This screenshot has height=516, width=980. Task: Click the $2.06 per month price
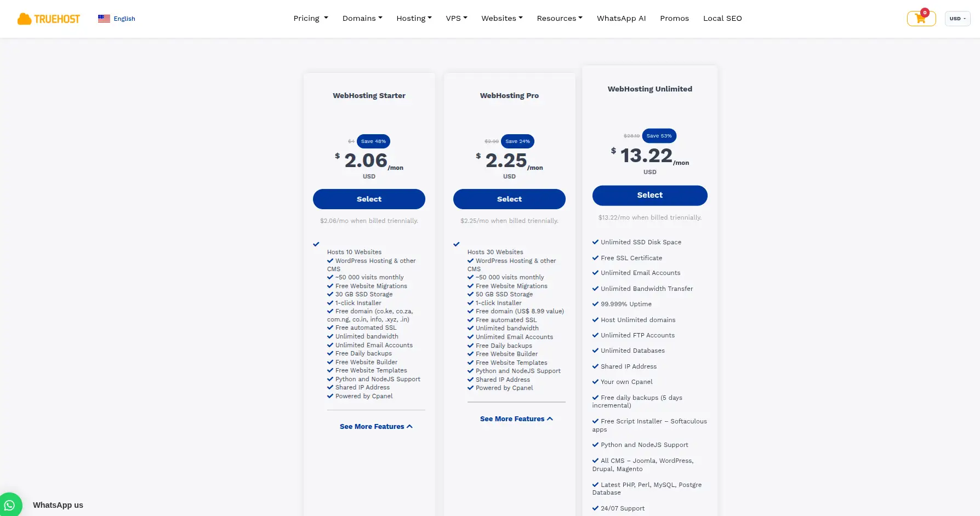click(x=369, y=160)
